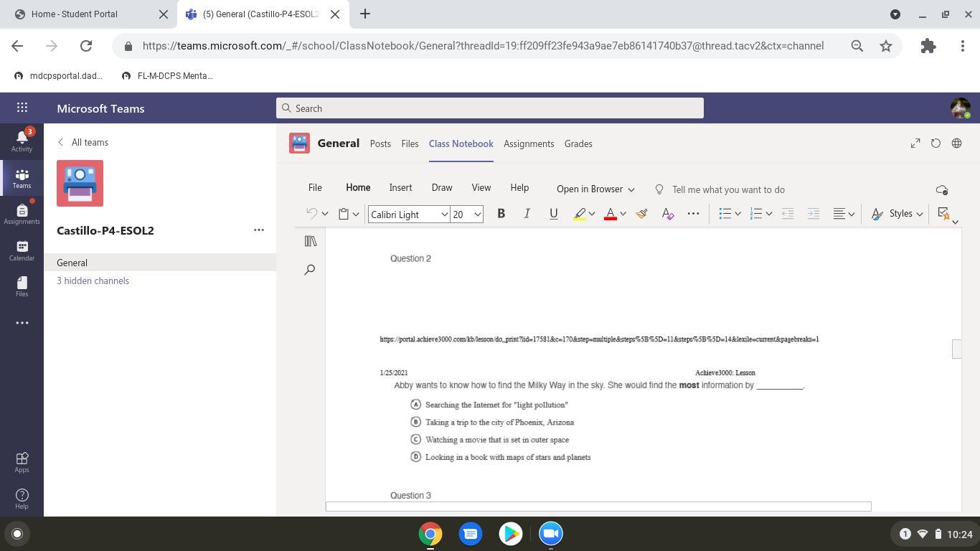Screen dimensions: 980x551
Task: Open the Calibri Light font name dropdown
Action: [x=444, y=215]
